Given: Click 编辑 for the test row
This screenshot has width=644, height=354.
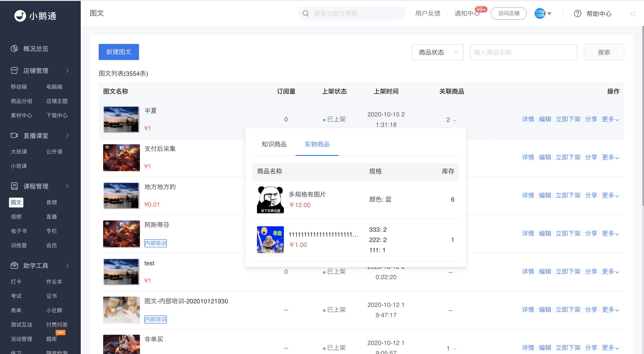Looking at the screenshot, I should point(545,271).
